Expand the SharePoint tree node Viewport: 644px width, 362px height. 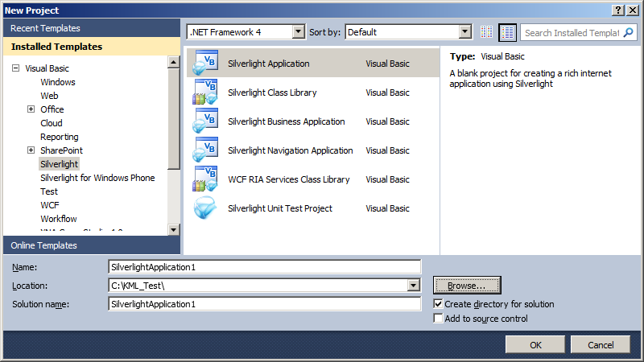pos(31,150)
